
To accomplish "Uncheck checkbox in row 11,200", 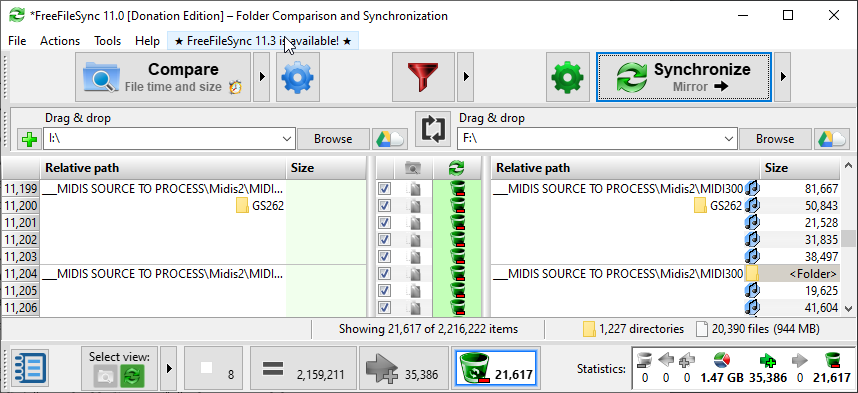I will click(385, 206).
